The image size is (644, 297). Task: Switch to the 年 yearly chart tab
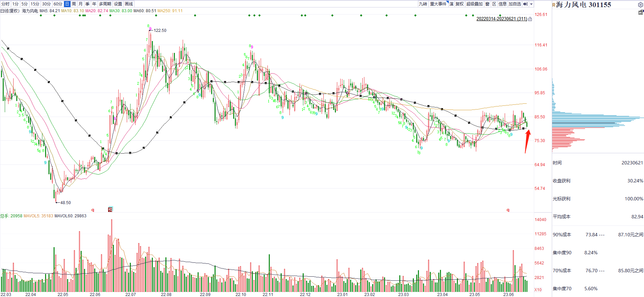(x=94, y=4)
